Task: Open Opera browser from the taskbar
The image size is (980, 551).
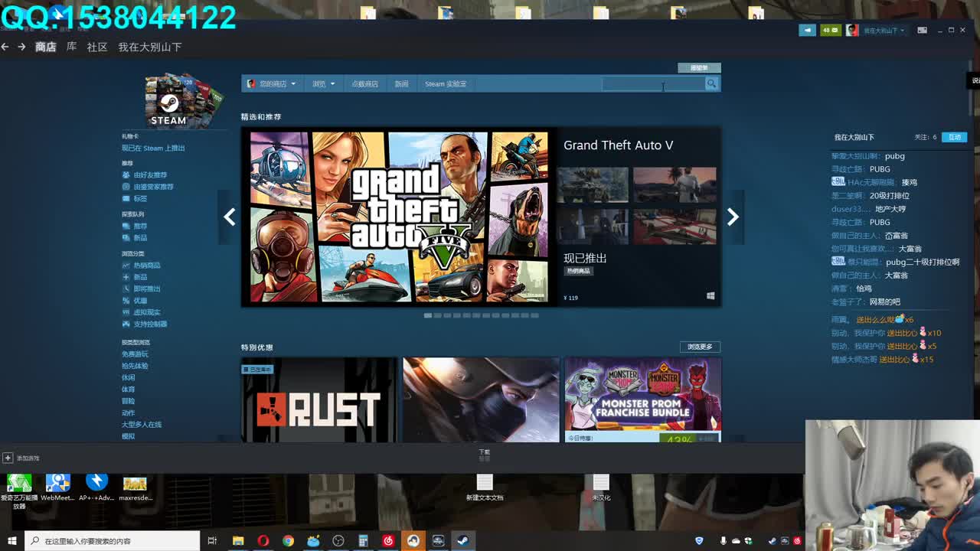Action: click(263, 541)
